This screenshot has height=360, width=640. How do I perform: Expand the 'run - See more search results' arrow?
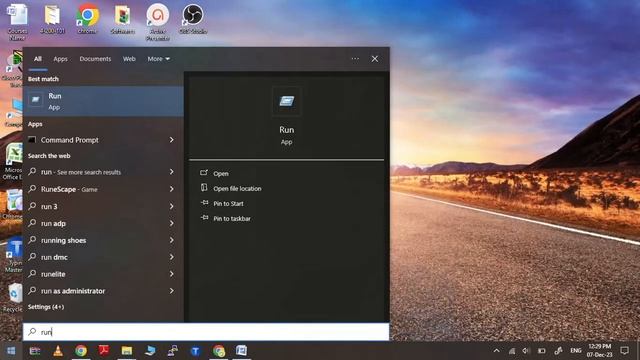click(x=171, y=172)
